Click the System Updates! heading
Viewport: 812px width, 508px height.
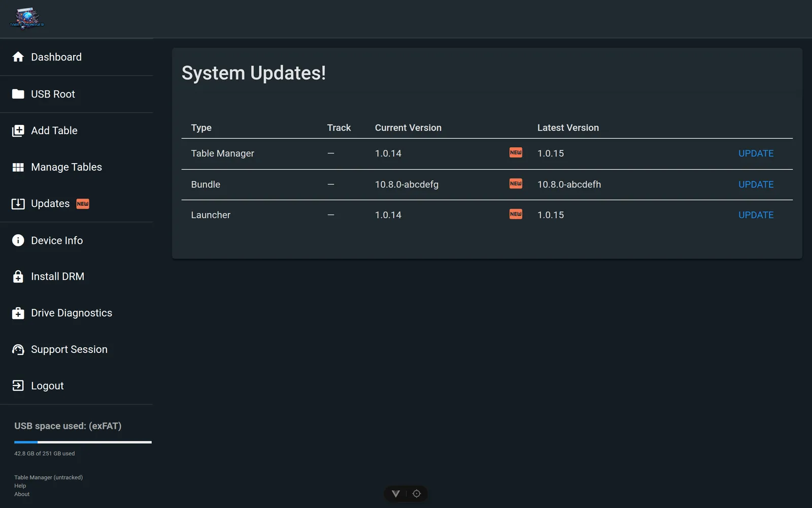coord(254,73)
